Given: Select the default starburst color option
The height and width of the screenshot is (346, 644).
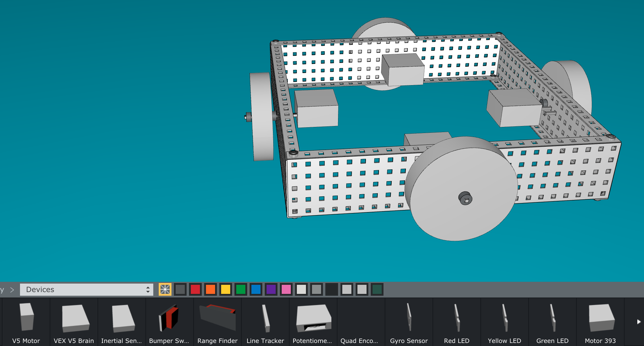Looking at the screenshot, I should click(165, 289).
